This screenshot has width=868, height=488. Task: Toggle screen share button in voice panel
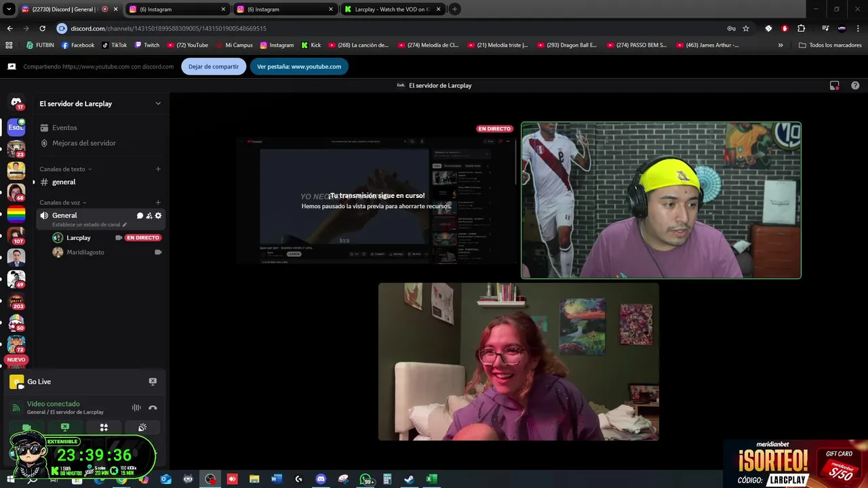(x=65, y=428)
